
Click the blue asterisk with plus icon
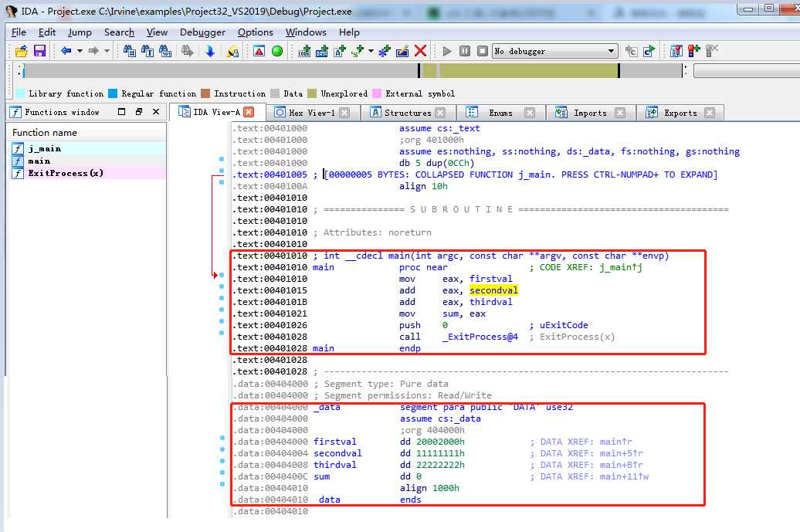point(385,51)
